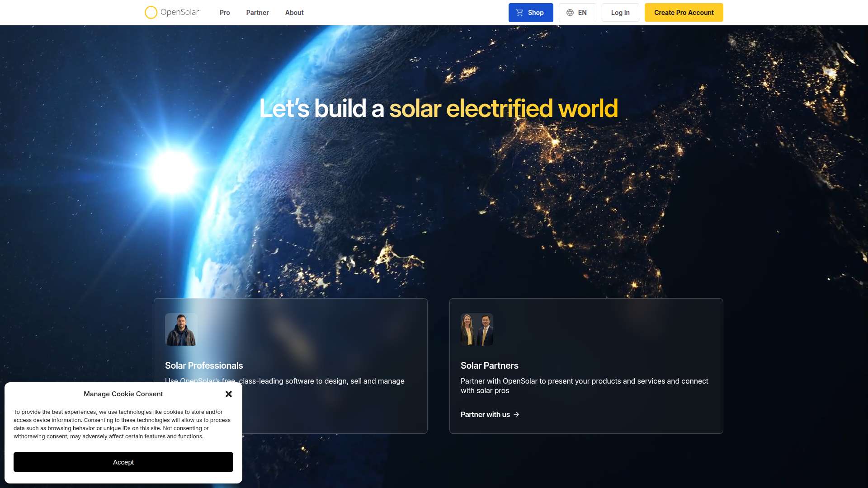Open the Shop

pyautogui.click(x=531, y=13)
